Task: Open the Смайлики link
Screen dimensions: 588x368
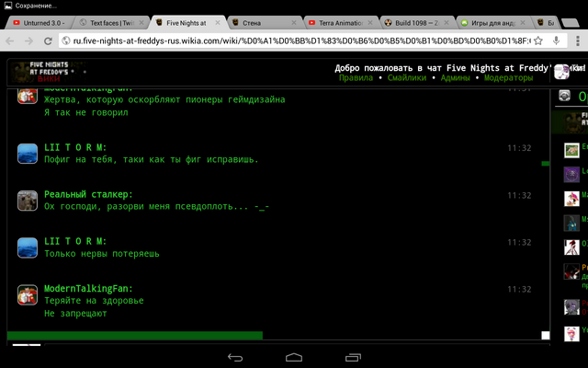Action: 407,78
